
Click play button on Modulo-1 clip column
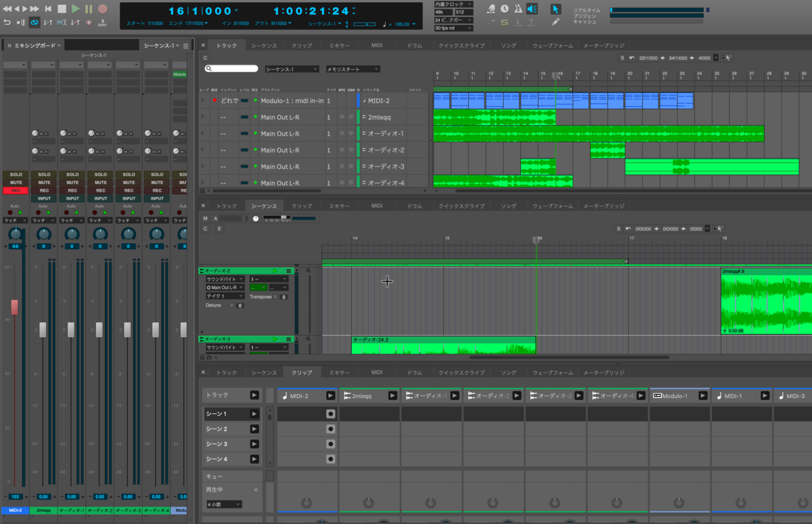pyautogui.click(x=704, y=395)
